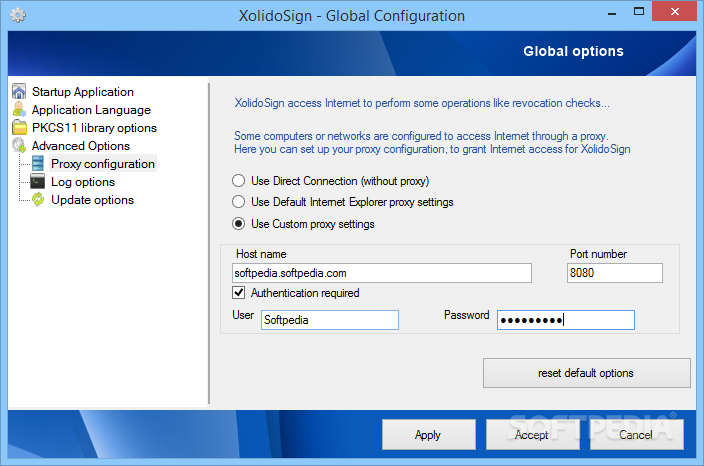Open Update options page

[92, 199]
